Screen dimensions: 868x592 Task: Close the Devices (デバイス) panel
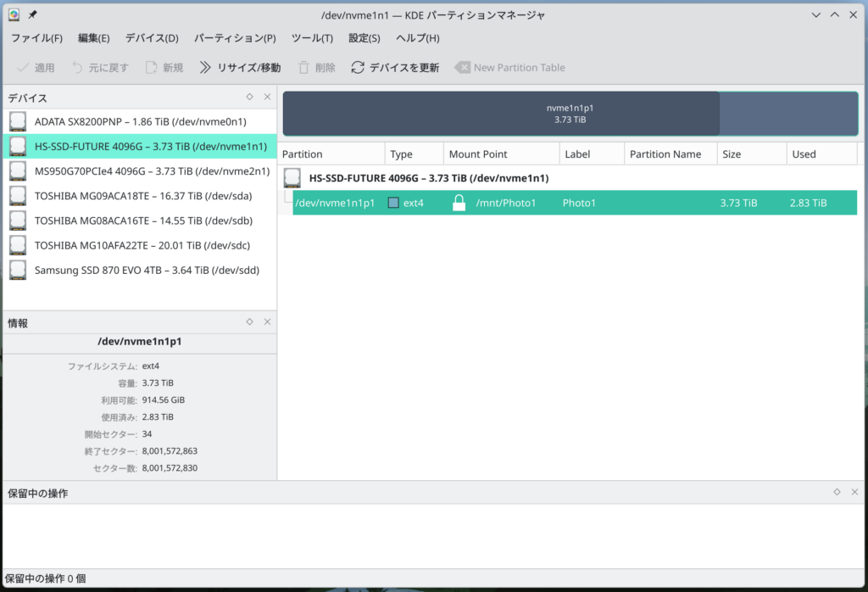267,97
